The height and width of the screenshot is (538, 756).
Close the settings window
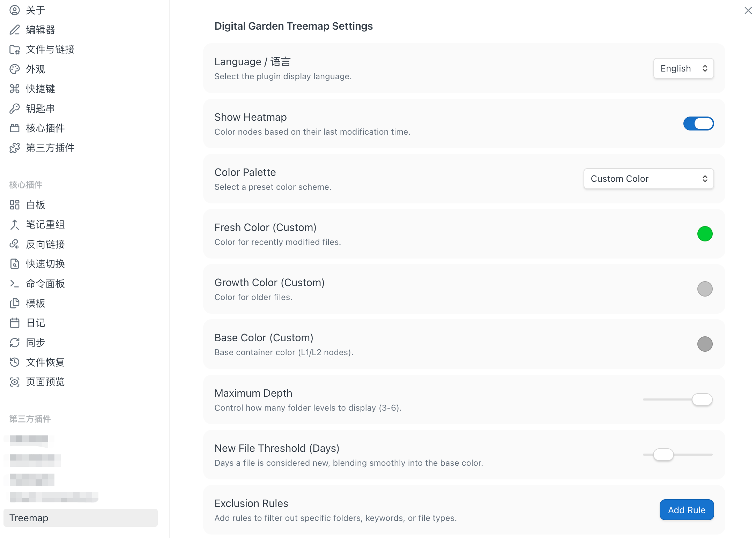coord(748,10)
